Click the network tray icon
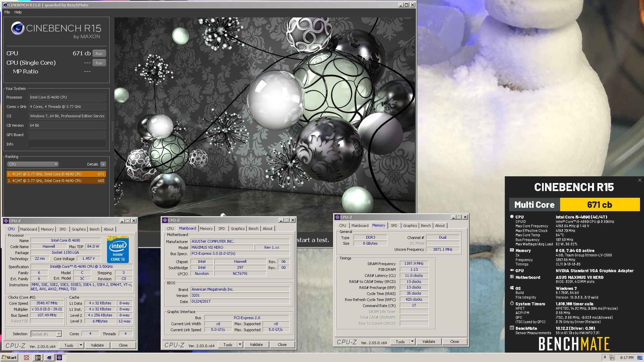Image resolution: width=644 pixels, height=362 pixels. [612, 358]
